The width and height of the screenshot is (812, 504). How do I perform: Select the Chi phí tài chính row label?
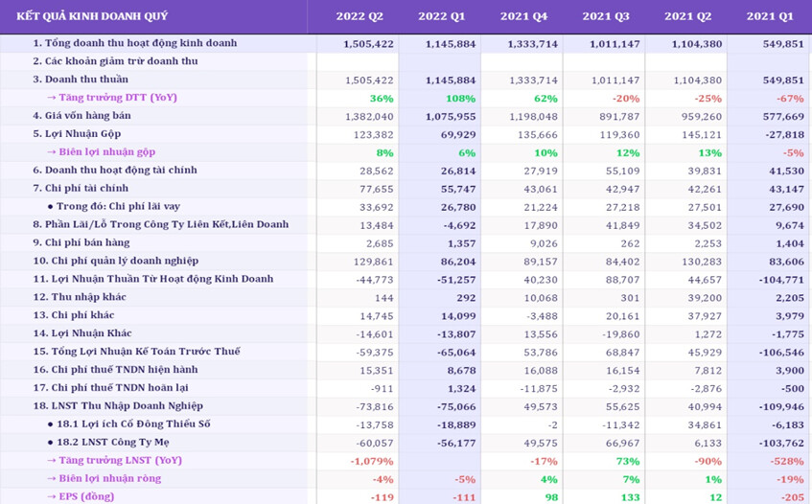(84, 188)
